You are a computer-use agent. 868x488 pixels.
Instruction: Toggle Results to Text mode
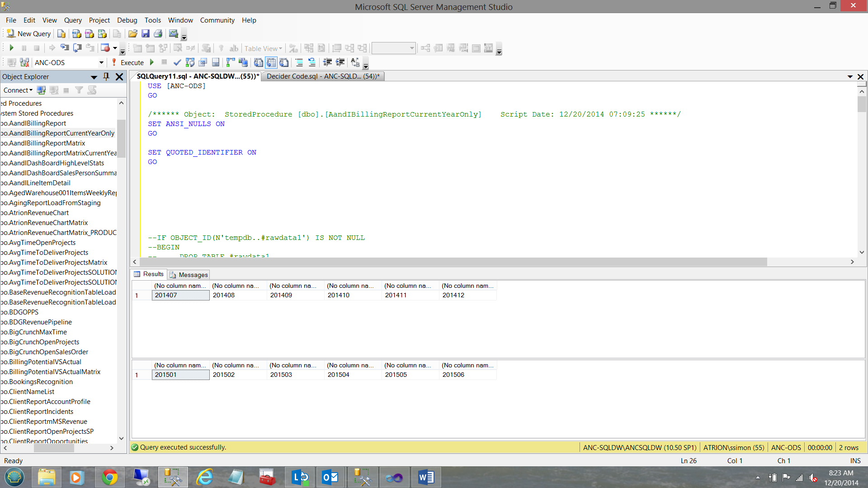click(x=259, y=62)
